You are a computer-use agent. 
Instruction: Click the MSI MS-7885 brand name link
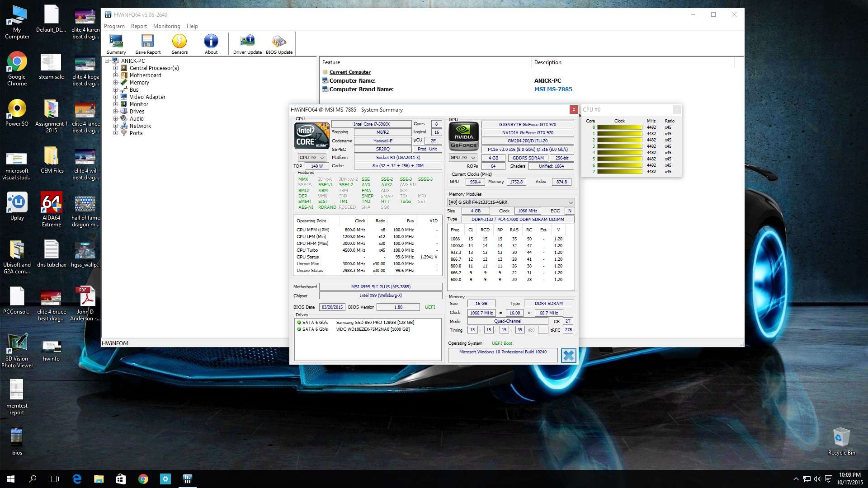coord(553,89)
